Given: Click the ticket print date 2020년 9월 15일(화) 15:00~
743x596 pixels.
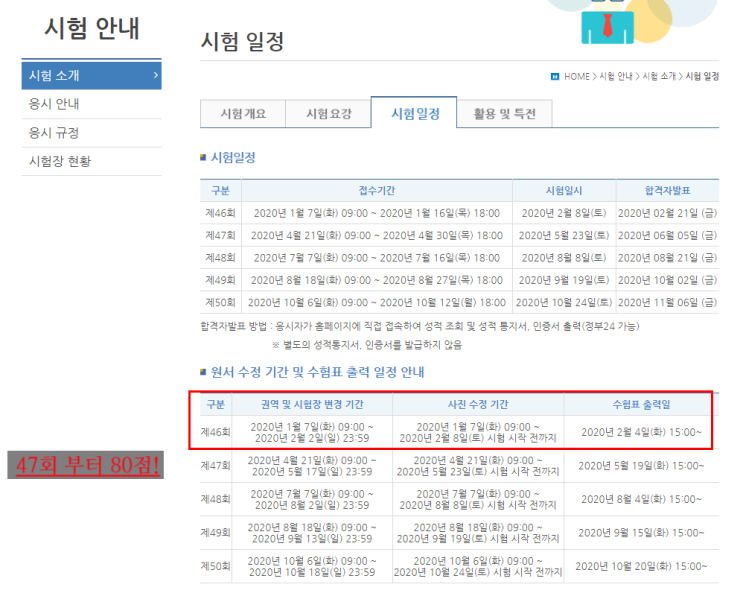Looking at the screenshot, I should tap(641, 533).
